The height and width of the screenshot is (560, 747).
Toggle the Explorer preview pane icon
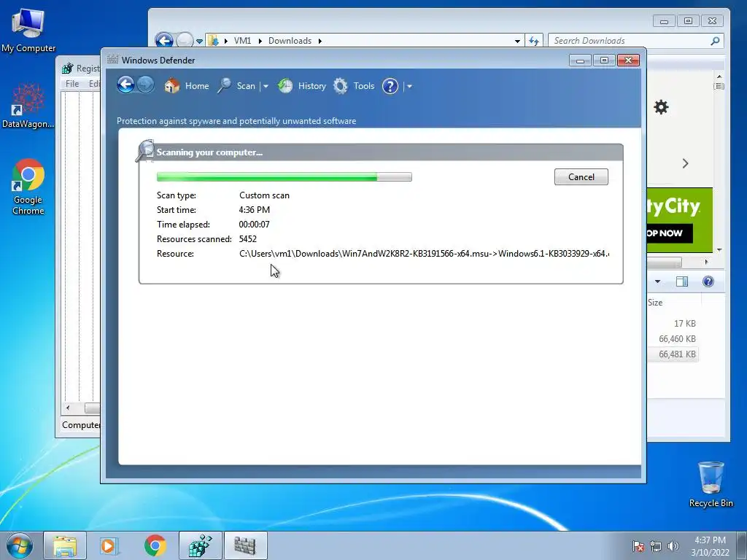click(682, 281)
